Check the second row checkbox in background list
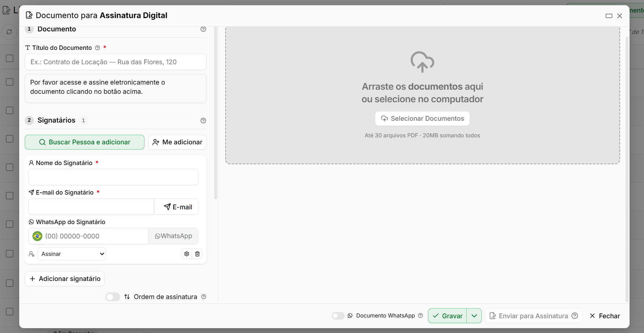 (x=10, y=82)
